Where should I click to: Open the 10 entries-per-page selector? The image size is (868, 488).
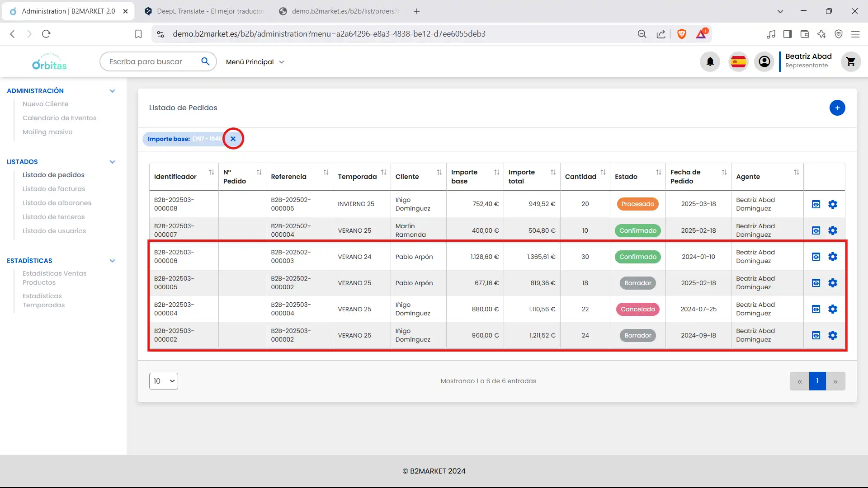click(x=163, y=381)
